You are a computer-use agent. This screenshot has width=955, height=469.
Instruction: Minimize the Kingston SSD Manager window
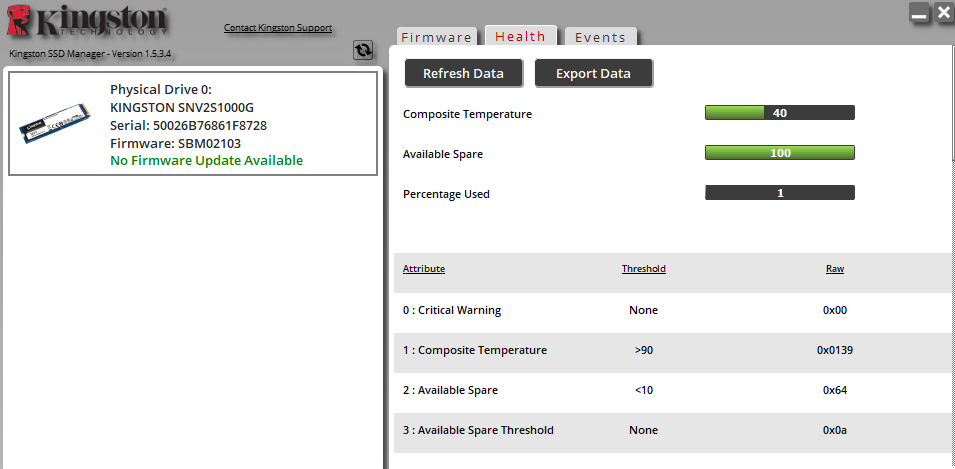pyautogui.click(x=919, y=12)
